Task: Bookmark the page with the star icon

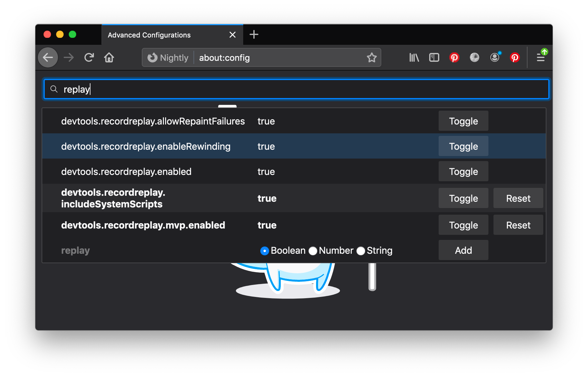Action: point(372,57)
